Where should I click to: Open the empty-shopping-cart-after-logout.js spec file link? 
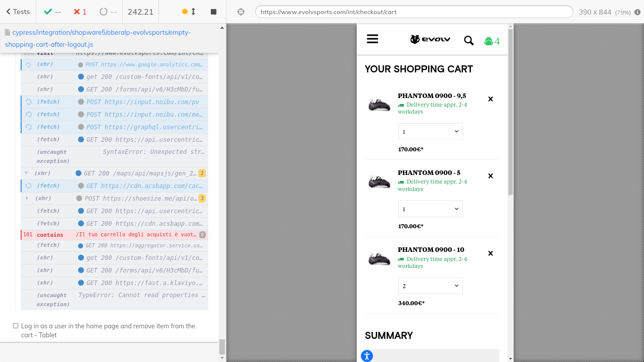(x=98, y=38)
